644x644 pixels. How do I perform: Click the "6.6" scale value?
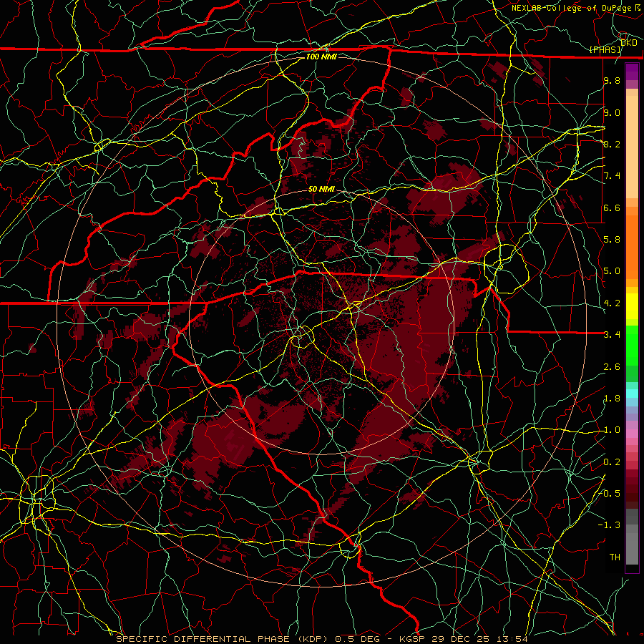pos(612,208)
